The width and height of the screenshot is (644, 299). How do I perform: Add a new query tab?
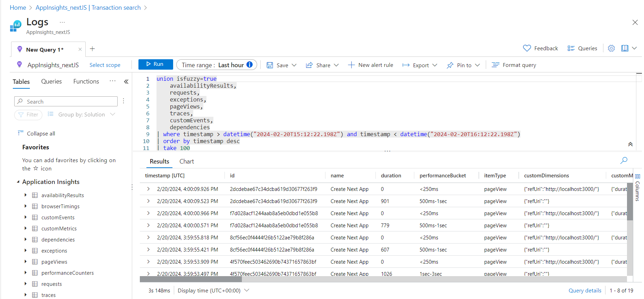(92, 49)
